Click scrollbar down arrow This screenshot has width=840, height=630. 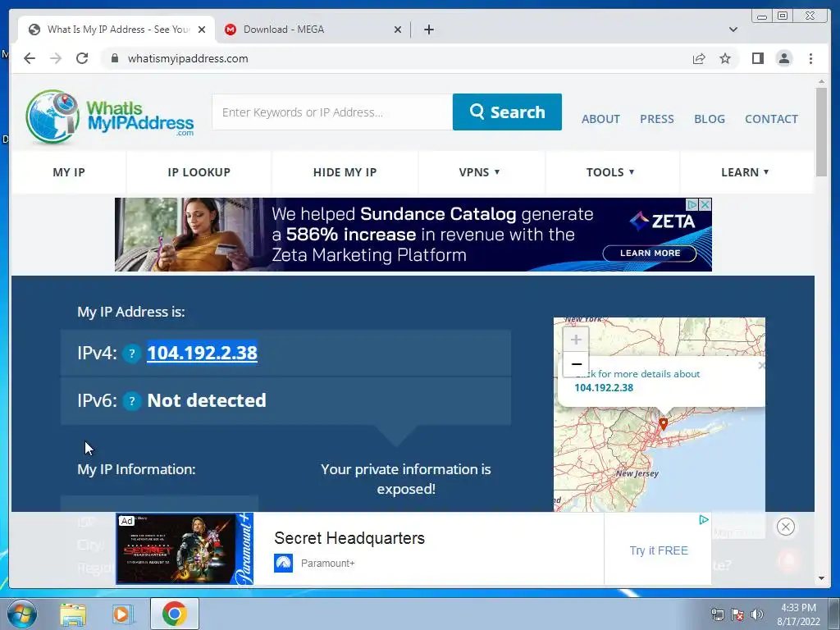tap(820, 578)
